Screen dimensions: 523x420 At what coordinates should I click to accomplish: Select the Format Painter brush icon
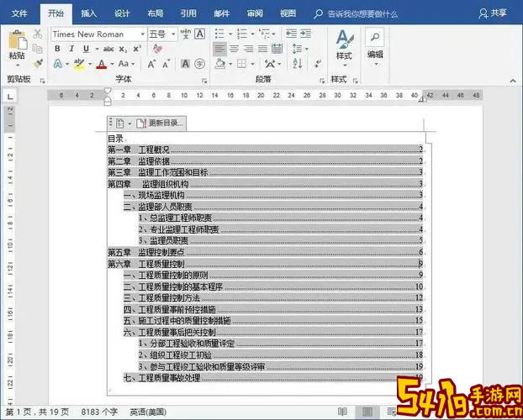coord(39,63)
